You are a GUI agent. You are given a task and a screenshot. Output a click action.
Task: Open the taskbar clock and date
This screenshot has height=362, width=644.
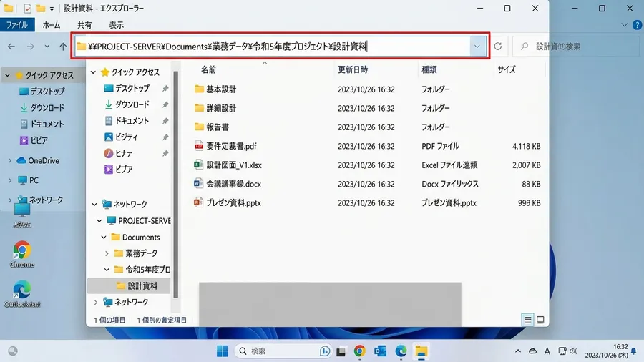(x=607, y=351)
